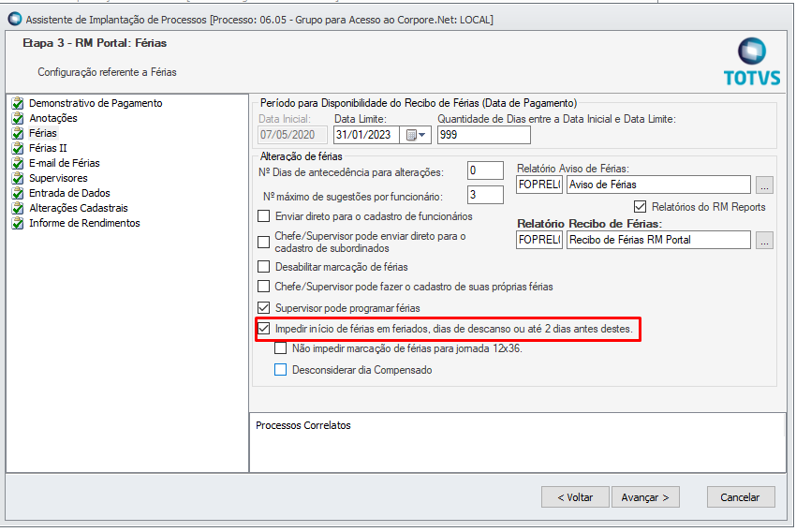Edit máximo de sugestões por funcionário field

(x=485, y=195)
